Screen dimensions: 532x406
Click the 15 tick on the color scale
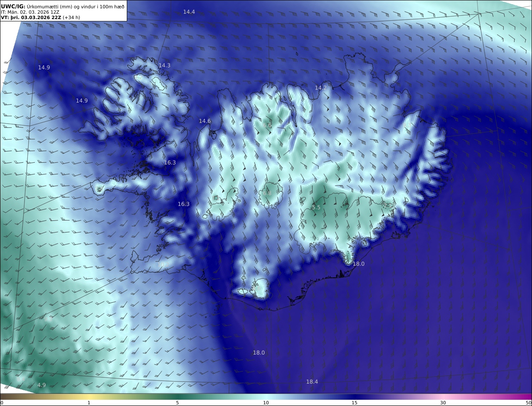point(355,403)
